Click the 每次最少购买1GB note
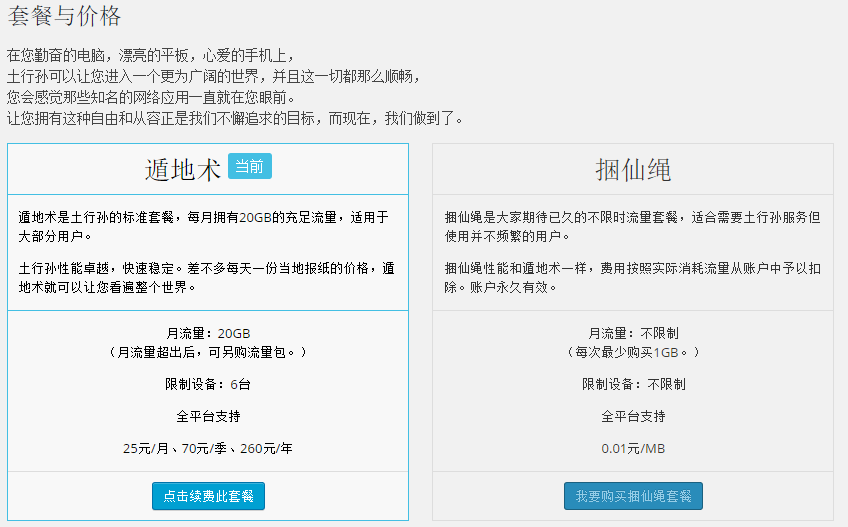The width and height of the screenshot is (848, 527). pyautogui.click(x=632, y=352)
